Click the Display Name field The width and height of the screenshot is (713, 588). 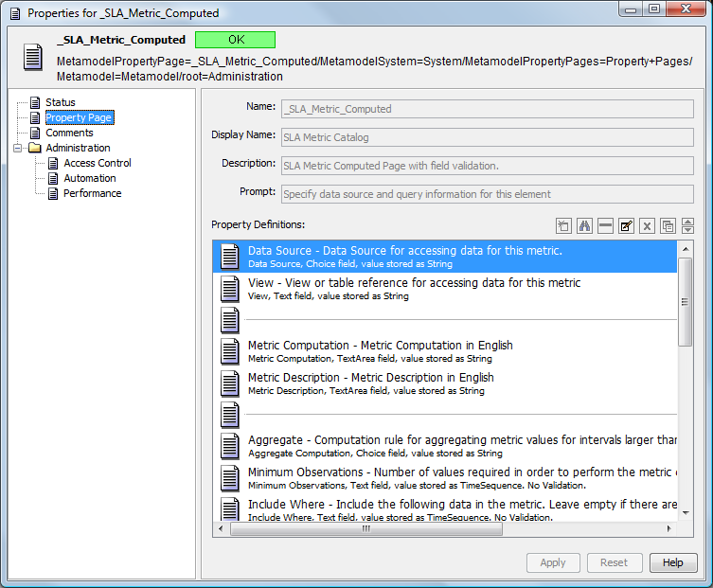click(x=488, y=137)
